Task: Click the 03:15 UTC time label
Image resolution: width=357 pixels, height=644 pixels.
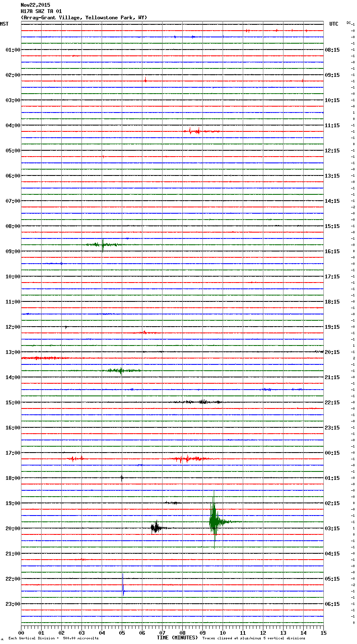Action: [x=332, y=529]
